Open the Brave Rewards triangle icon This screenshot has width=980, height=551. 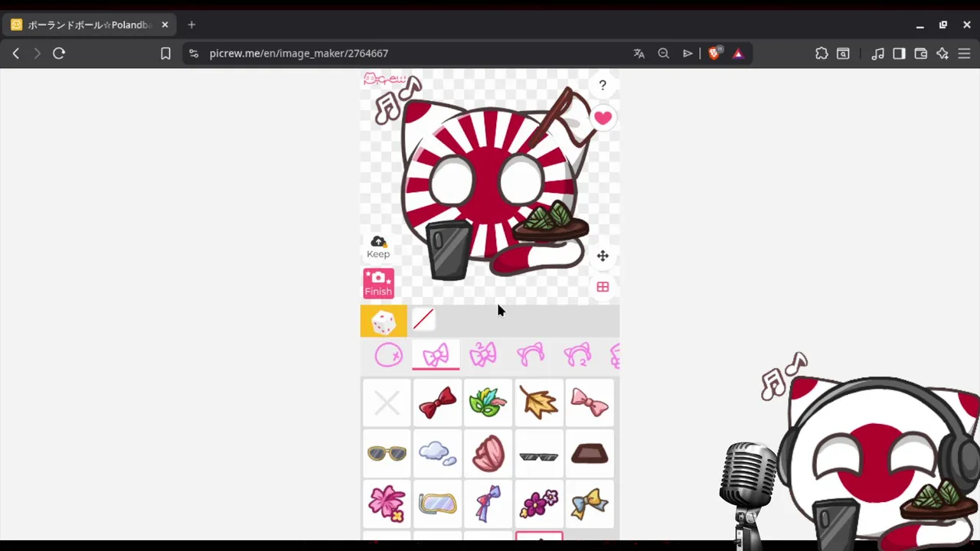coord(738,54)
